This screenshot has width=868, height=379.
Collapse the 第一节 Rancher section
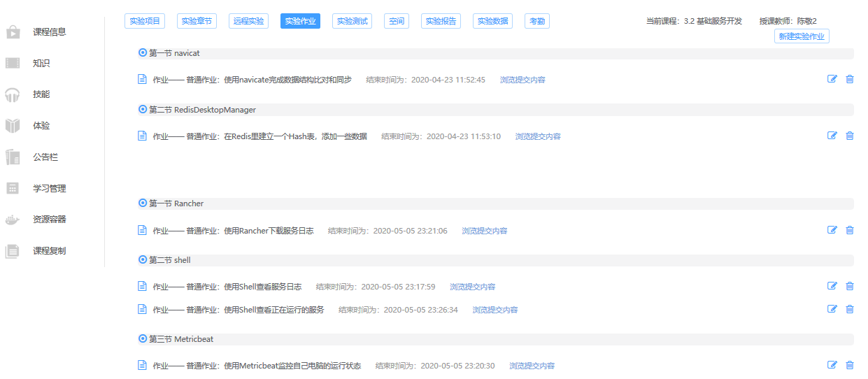(143, 203)
